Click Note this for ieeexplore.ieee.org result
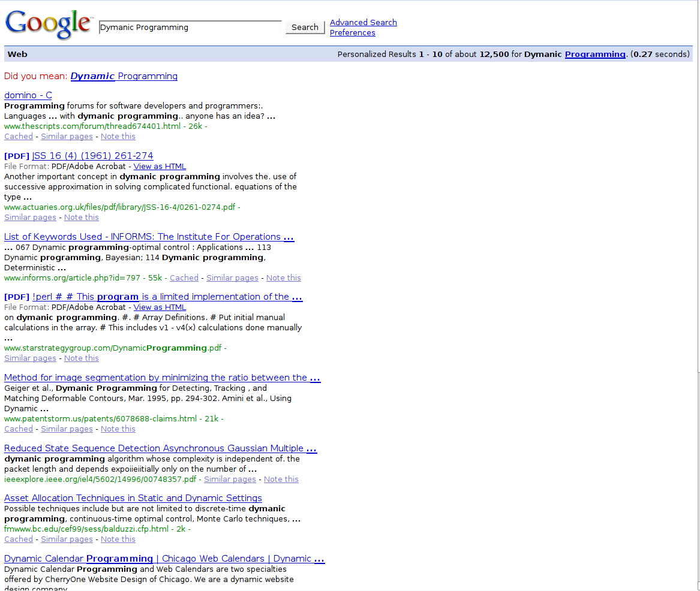The image size is (700, 591). pyautogui.click(x=281, y=480)
